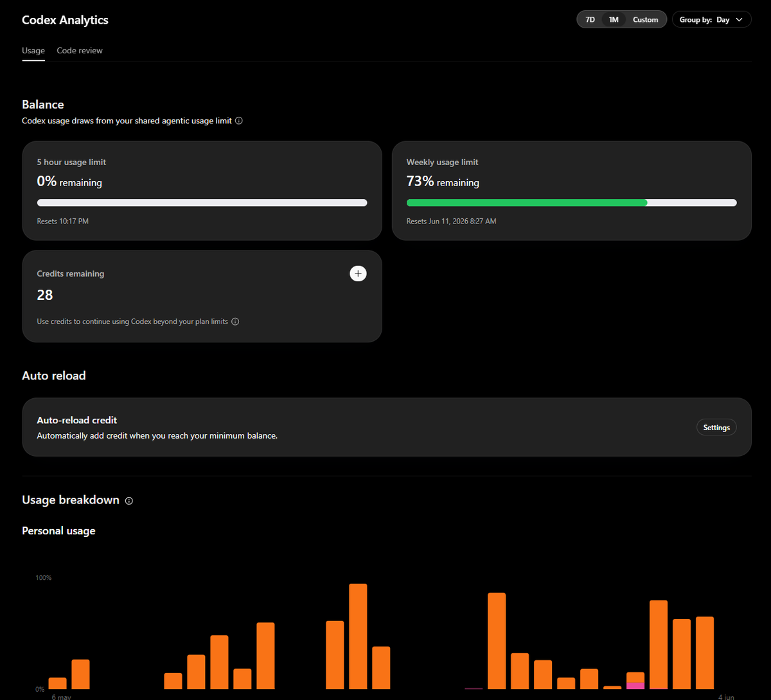
Task: Click the Auto-reload credit heading
Action: tap(77, 421)
